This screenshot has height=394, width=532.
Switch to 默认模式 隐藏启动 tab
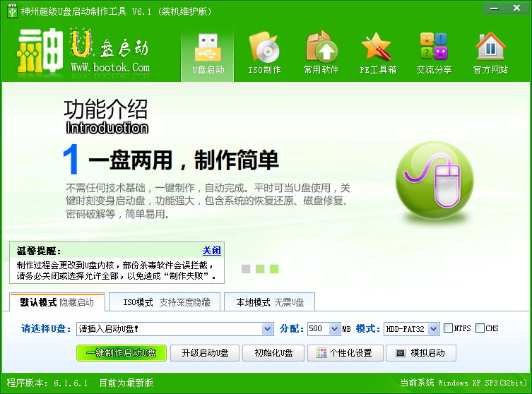(x=57, y=302)
